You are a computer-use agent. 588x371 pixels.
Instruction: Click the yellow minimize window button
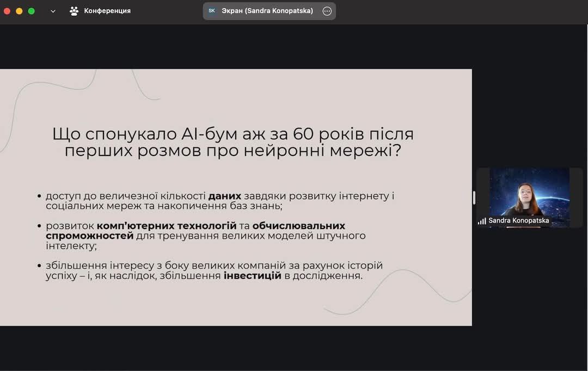click(19, 11)
